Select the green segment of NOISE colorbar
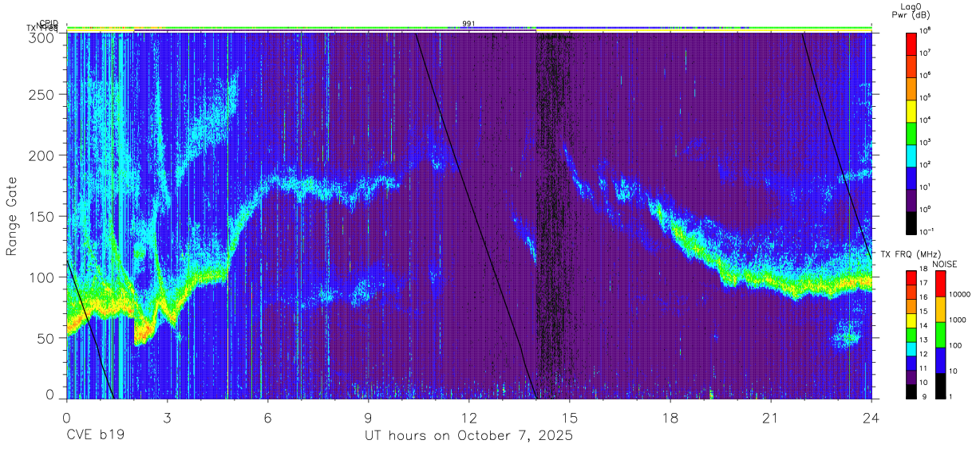Viewport: 980px width, 452px height. coord(939,334)
